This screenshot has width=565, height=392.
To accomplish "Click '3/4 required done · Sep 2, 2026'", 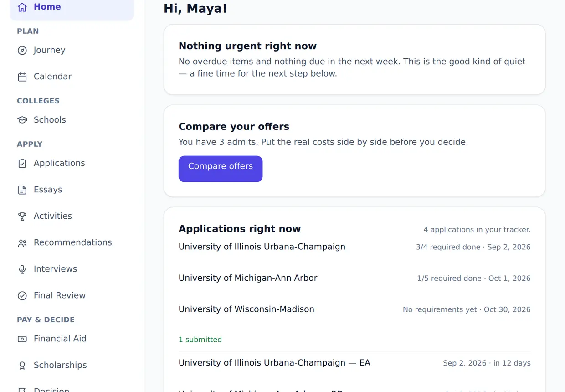I will 473,247.
